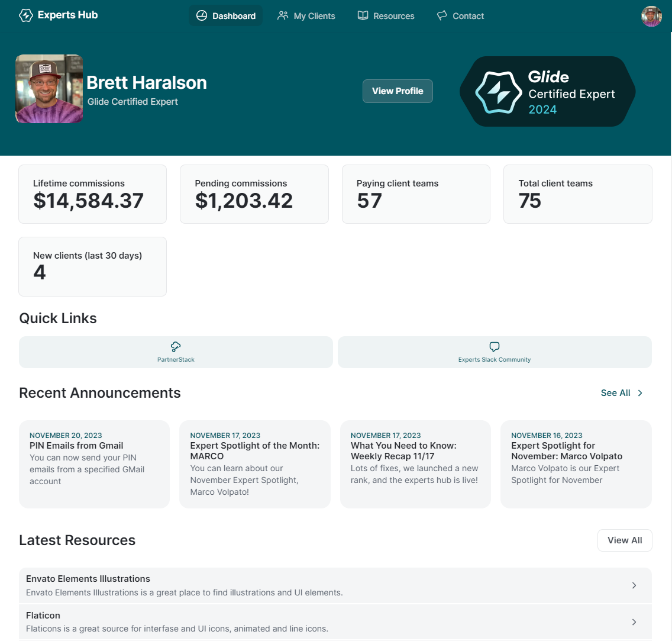Open the Flaticon resource title
The image size is (672, 641).
pyautogui.click(x=43, y=616)
